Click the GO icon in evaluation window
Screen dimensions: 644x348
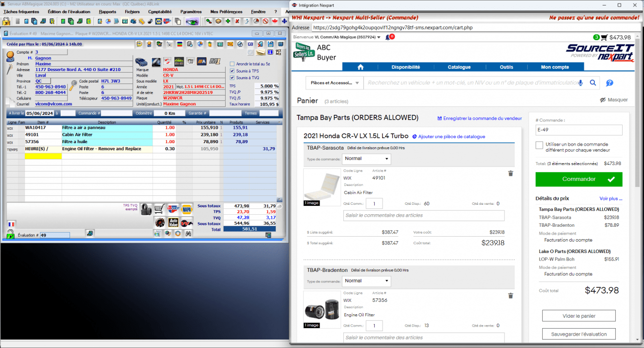(x=250, y=44)
